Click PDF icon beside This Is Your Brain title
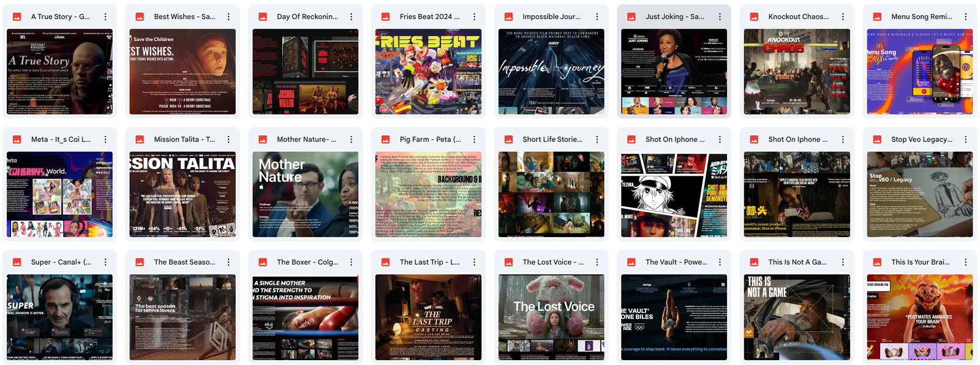The width and height of the screenshot is (980, 365). tap(877, 262)
